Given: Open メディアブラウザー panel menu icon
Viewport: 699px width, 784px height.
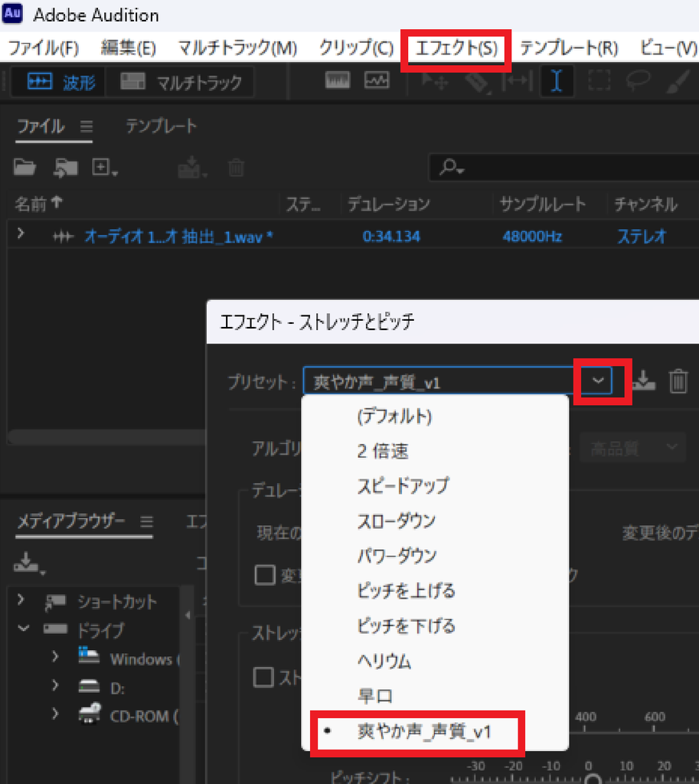Looking at the screenshot, I should (146, 522).
